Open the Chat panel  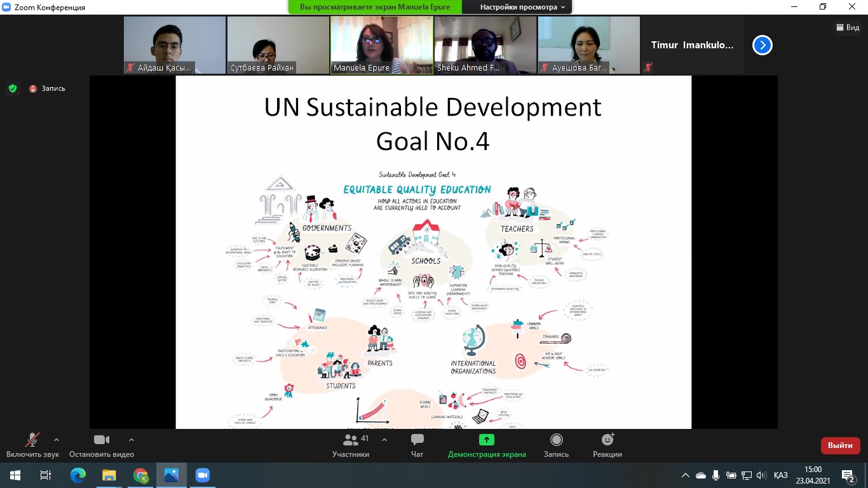tap(417, 440)
